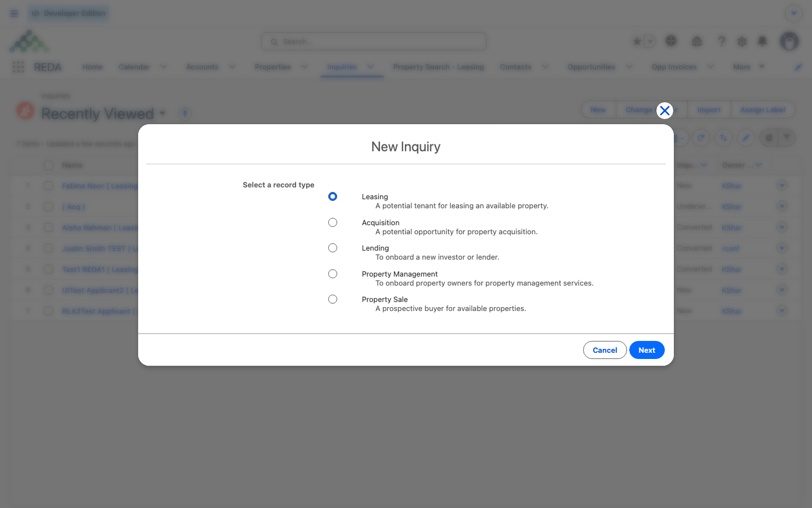Click the Favorites star icon
Screen dimensions: 812x508
click(637, 41)
